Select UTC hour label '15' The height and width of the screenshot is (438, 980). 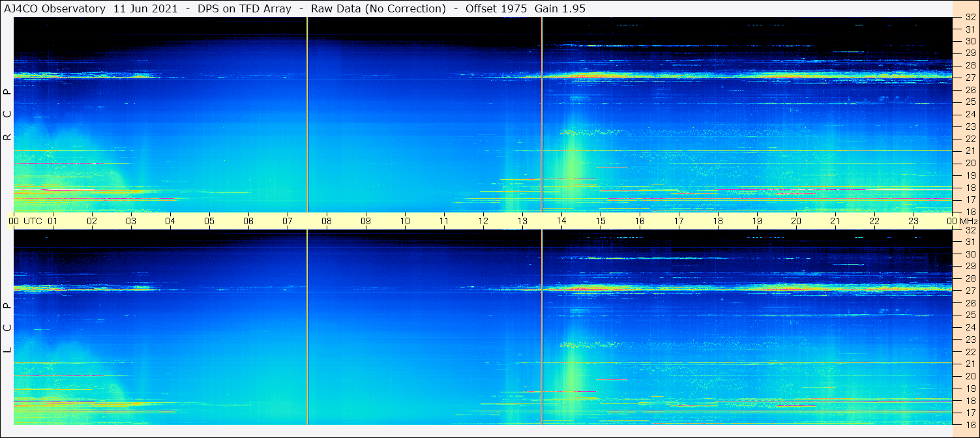(601, 221)
